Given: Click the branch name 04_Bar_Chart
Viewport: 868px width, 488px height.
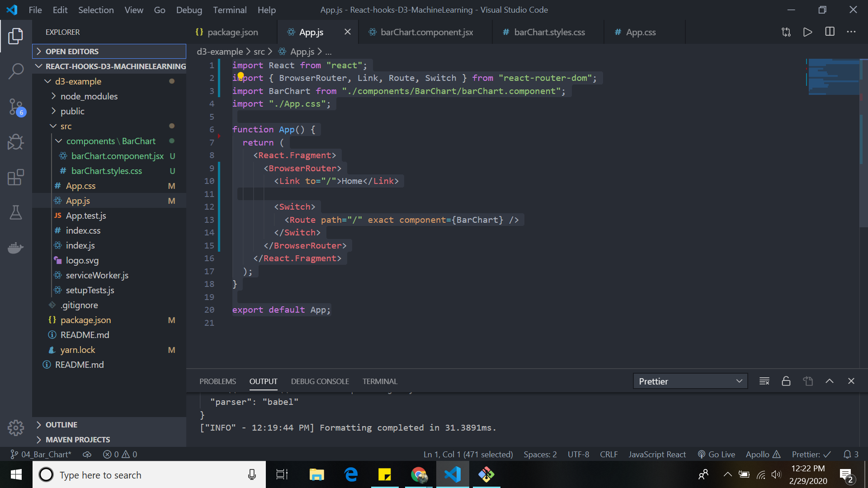Looking at the screenshot, I should click(x=40, y=454).
